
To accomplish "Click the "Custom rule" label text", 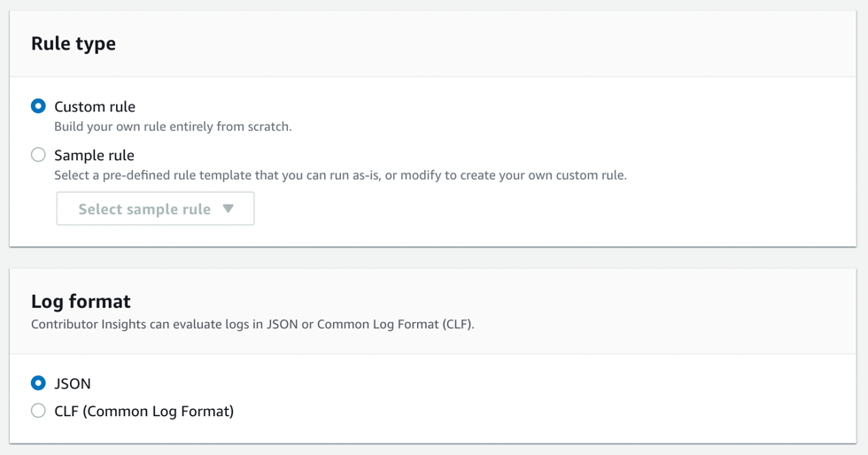I will point(95,106).
